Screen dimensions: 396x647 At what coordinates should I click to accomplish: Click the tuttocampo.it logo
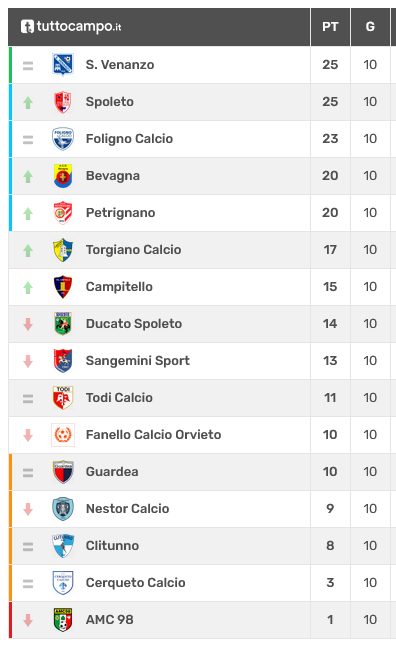point(71,26)
